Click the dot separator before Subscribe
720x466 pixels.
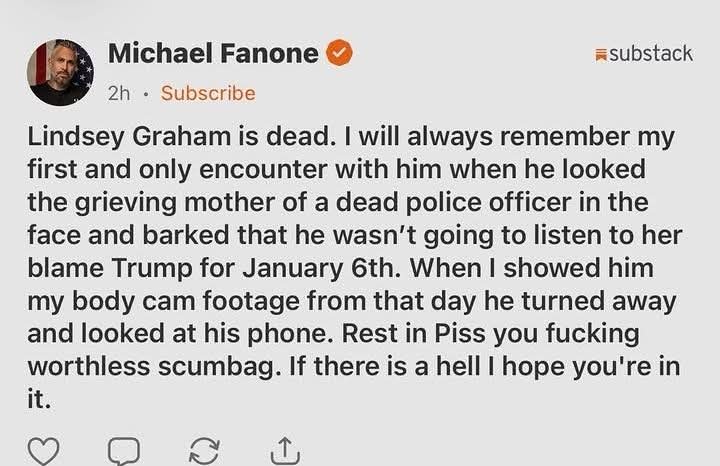(146, 95)
